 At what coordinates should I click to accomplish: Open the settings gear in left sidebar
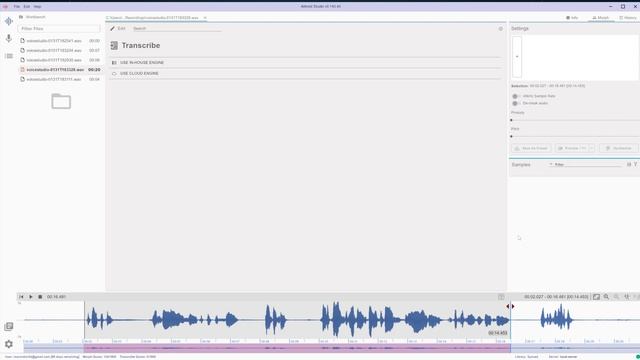coord(9,344)
